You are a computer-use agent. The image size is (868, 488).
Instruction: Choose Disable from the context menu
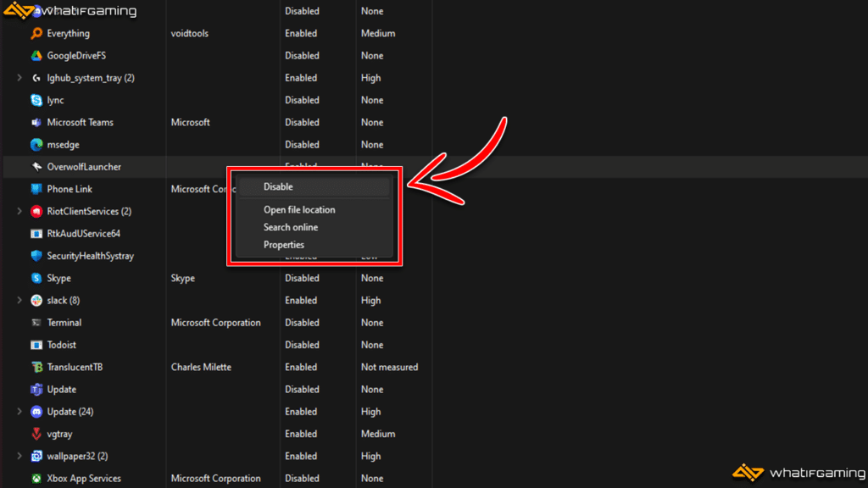pyautogui.click(x=278, y=186)
